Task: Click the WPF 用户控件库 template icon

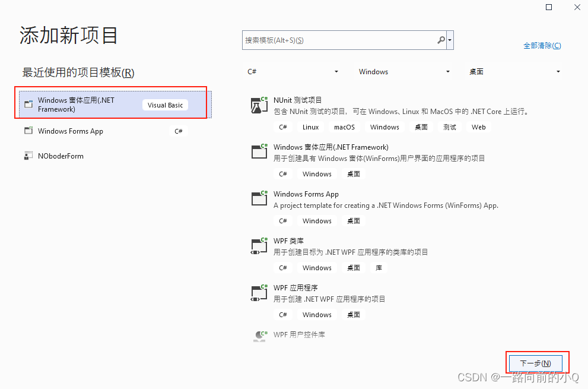Action: [260, 336]
